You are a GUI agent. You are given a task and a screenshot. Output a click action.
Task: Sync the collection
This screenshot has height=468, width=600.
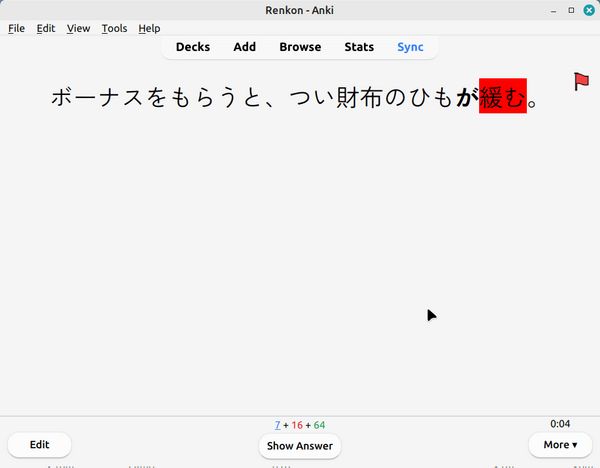click(410, 47)
